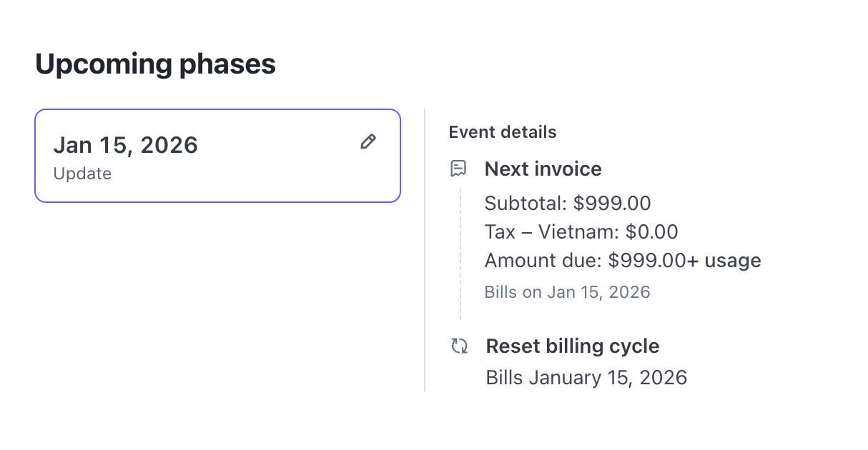The height and width of the screenshot is (450, 868).
Task: Click the "Amount due: $999.00+ usage" line
Action: point(622,261)
